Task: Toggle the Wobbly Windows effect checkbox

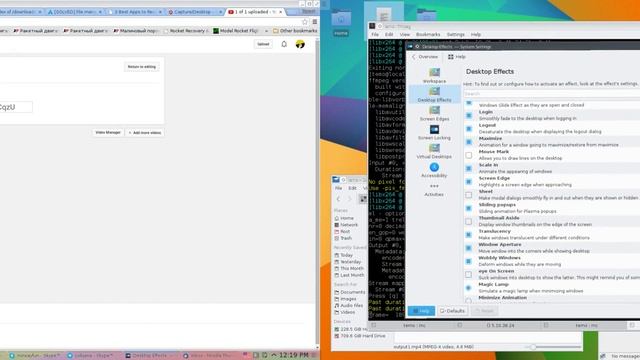Action: [469, 261]
